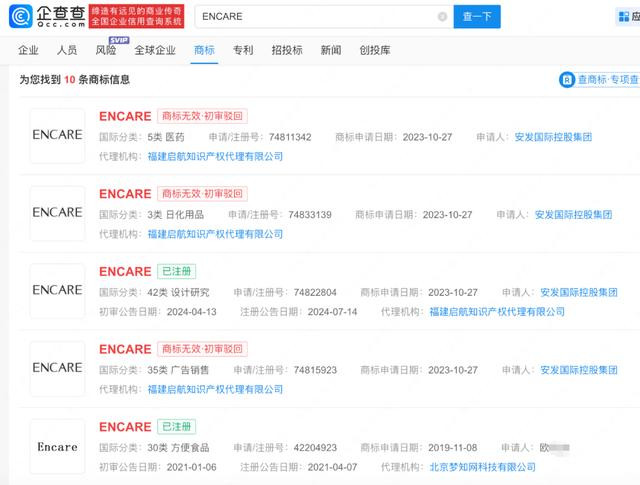Click registration number 42204923
Screen dimensions: 640x485
pyautogui.click(x=315, y=448)
